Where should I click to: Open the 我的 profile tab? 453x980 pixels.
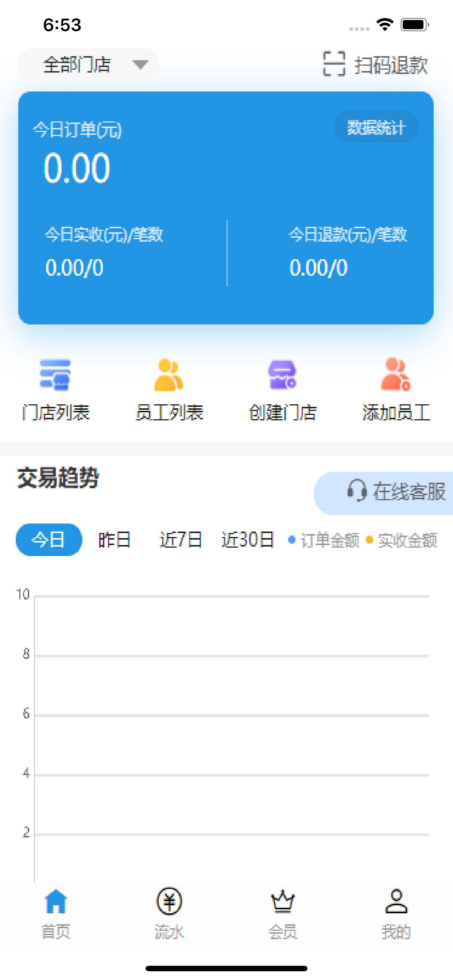(396, 914)
